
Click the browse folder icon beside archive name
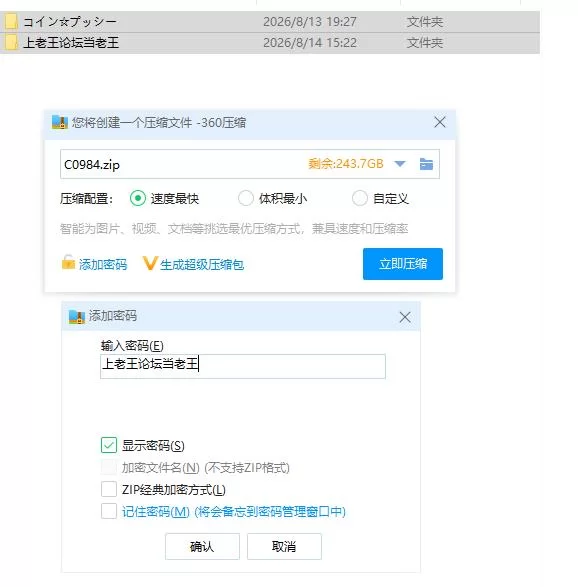pyautogui.click(x=426, y=164)
